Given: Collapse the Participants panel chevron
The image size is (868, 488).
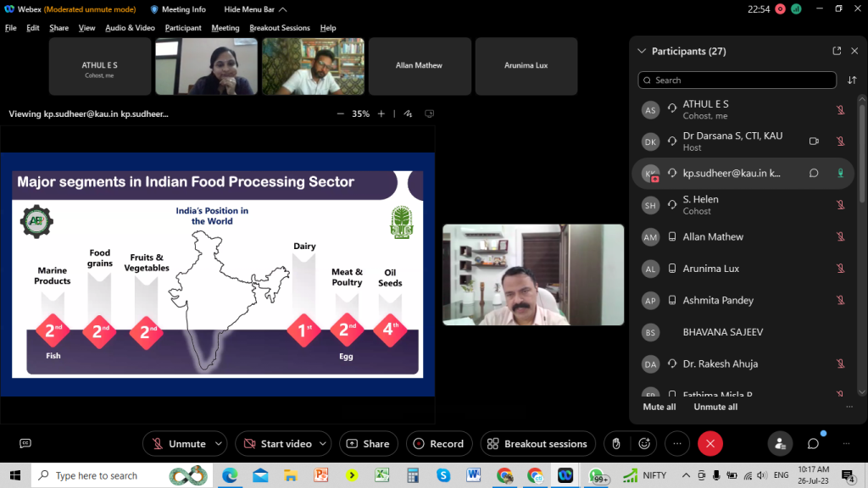Looking at the screenshot, I should (642, 51).
